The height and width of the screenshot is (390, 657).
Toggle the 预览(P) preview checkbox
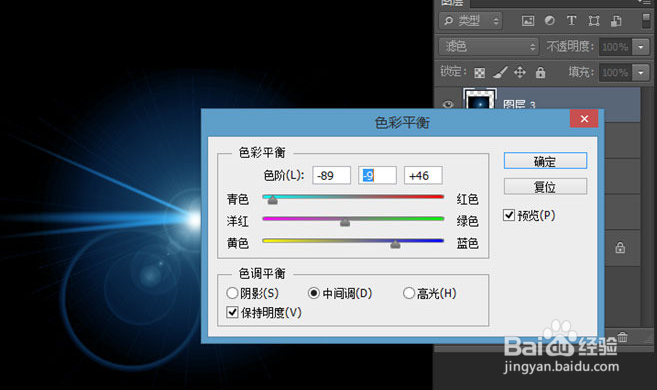[509, 215]
